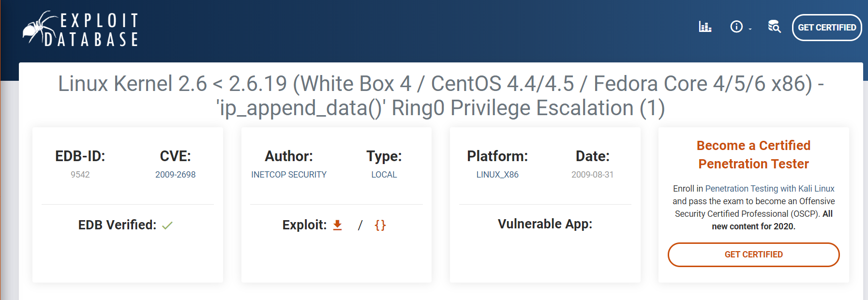Click the Author label
This screenshot has height=300, width=868.
click(289, 156)
